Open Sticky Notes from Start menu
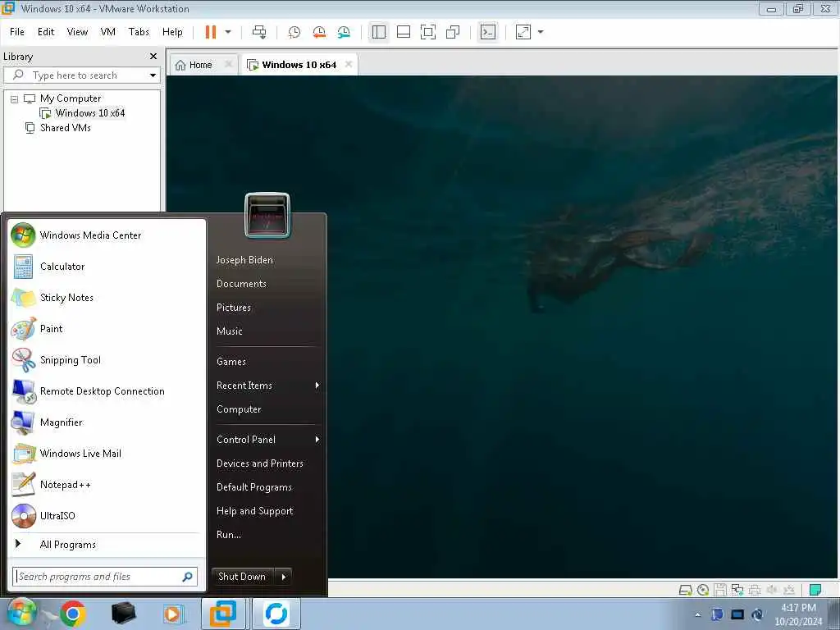Image resolution: width=840 pixels, height=630 pixels. coord(106,298)
